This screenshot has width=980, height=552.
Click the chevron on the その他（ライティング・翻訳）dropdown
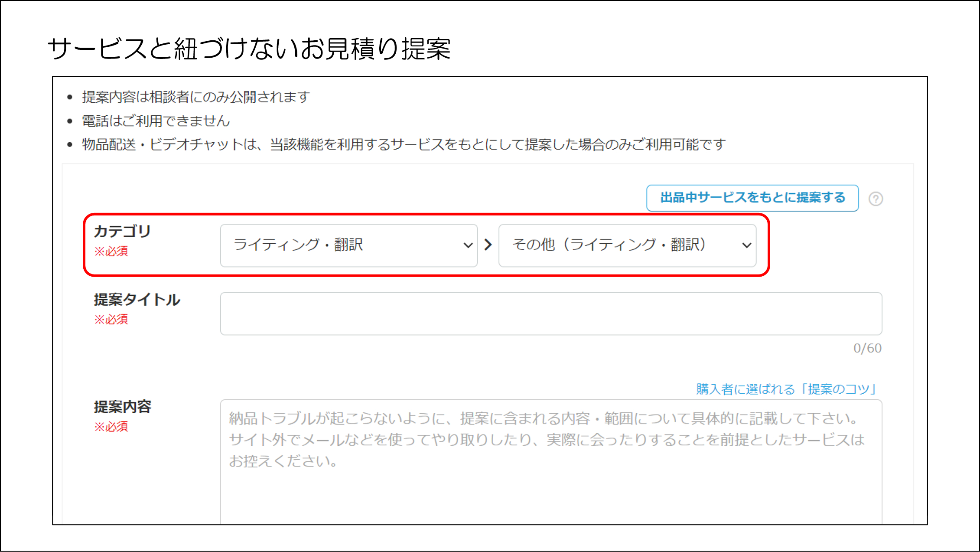tap(747, 245)
